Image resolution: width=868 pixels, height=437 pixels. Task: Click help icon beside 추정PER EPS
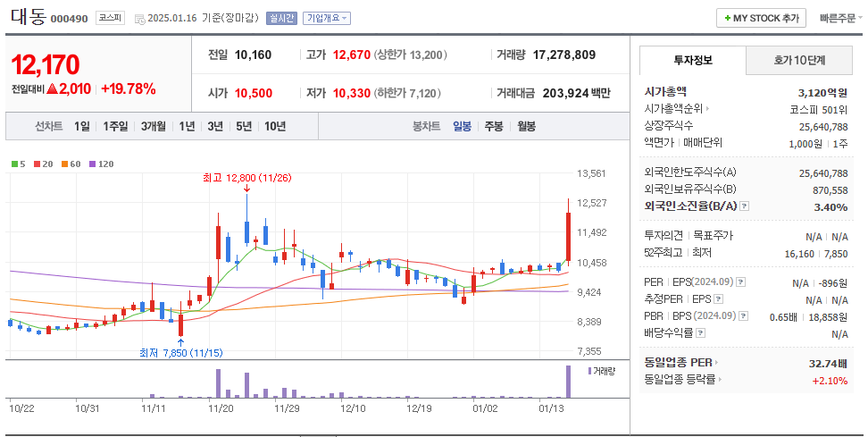tap(719, 299)
